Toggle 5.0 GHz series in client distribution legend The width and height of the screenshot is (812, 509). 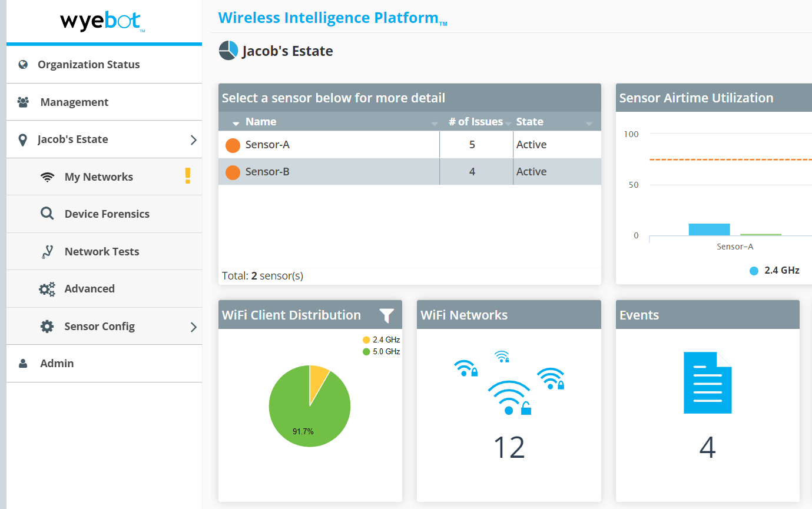[381, 352]
